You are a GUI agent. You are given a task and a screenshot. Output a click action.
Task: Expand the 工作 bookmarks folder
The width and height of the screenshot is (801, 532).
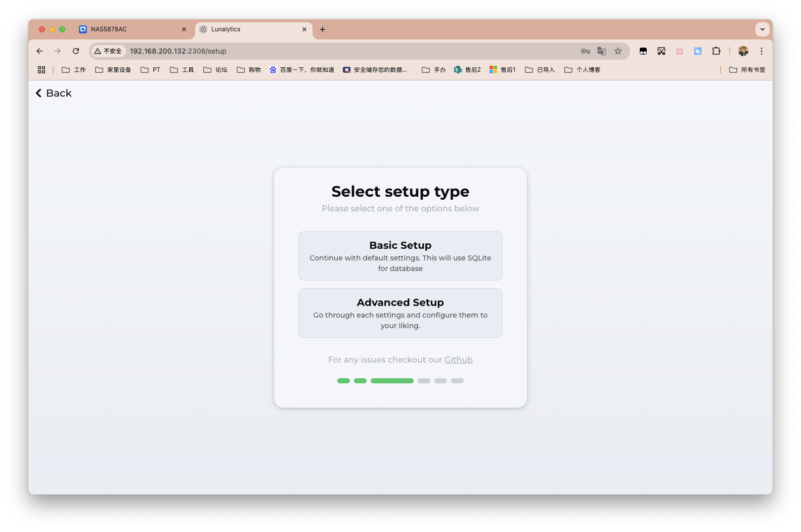click(74, 70)
